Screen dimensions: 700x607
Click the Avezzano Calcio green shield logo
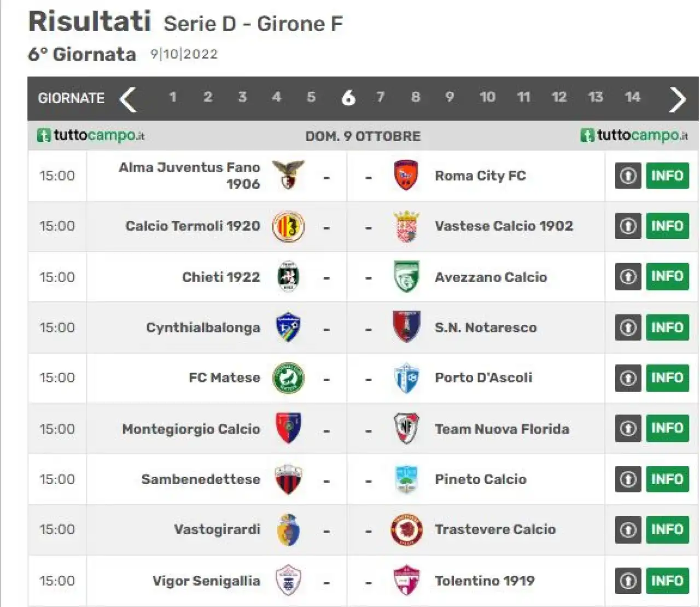click(406, 277)
